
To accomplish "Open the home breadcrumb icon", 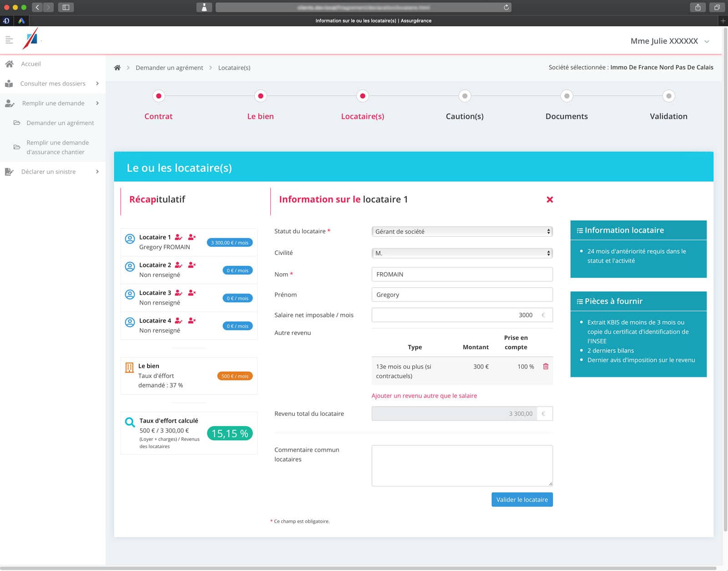I will coord(117,67).
